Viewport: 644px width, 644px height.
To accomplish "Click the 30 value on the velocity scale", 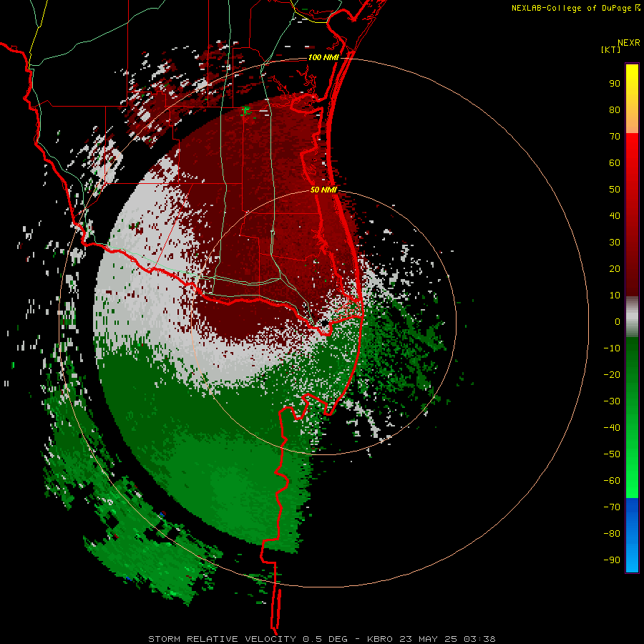I will tap(615, 243).
